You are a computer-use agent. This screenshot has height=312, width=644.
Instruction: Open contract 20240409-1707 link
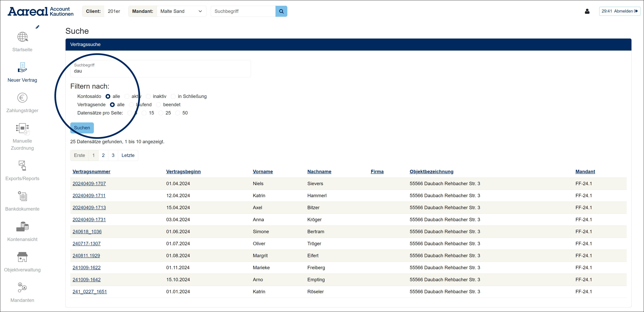[89, 183]
